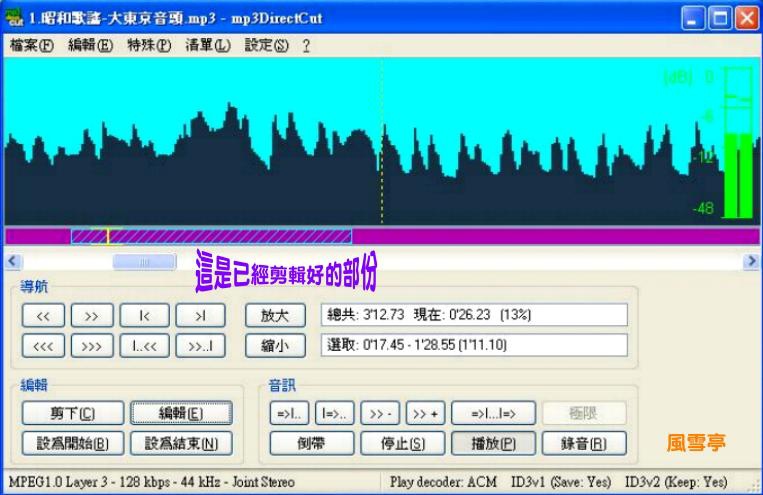Click the |=>.. audio button

[x=334, y=413]
